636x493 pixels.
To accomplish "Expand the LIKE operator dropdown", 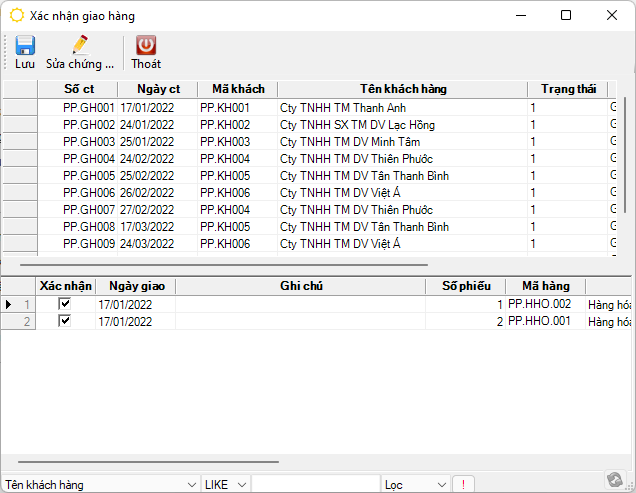I will point(242,484).
